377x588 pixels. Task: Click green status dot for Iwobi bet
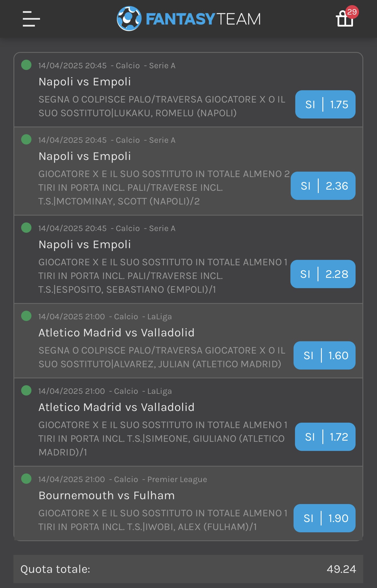(26, 479)
